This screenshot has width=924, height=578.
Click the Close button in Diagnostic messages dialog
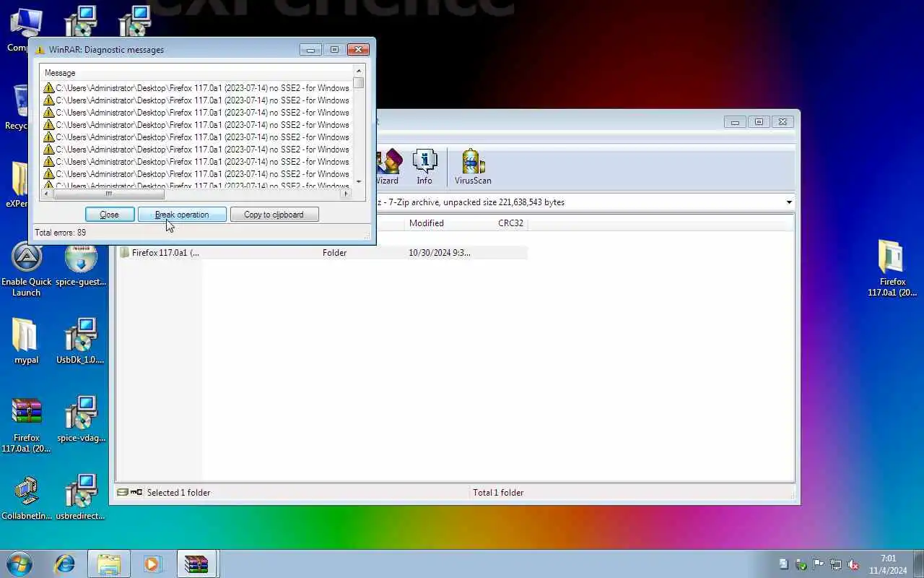[110, 215]
